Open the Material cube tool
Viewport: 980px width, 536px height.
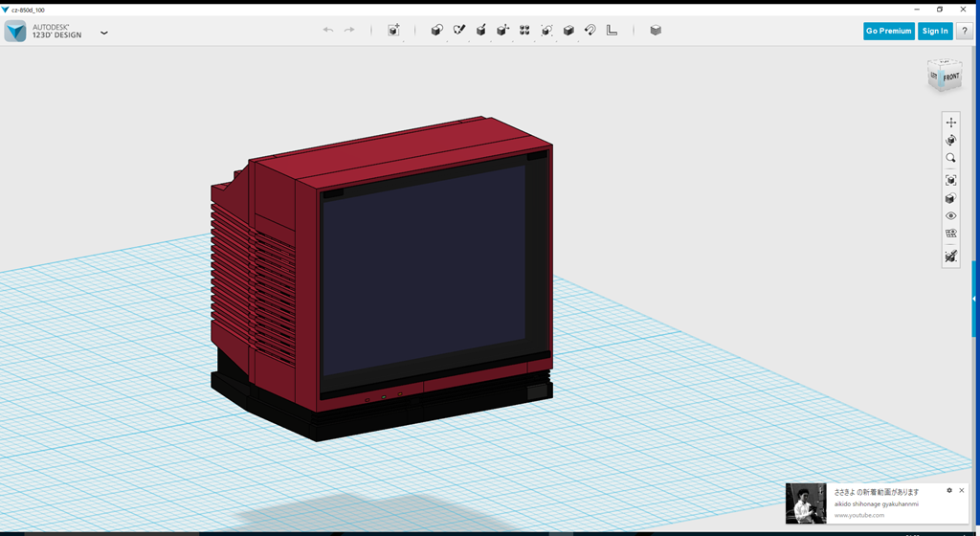point(656,31)
